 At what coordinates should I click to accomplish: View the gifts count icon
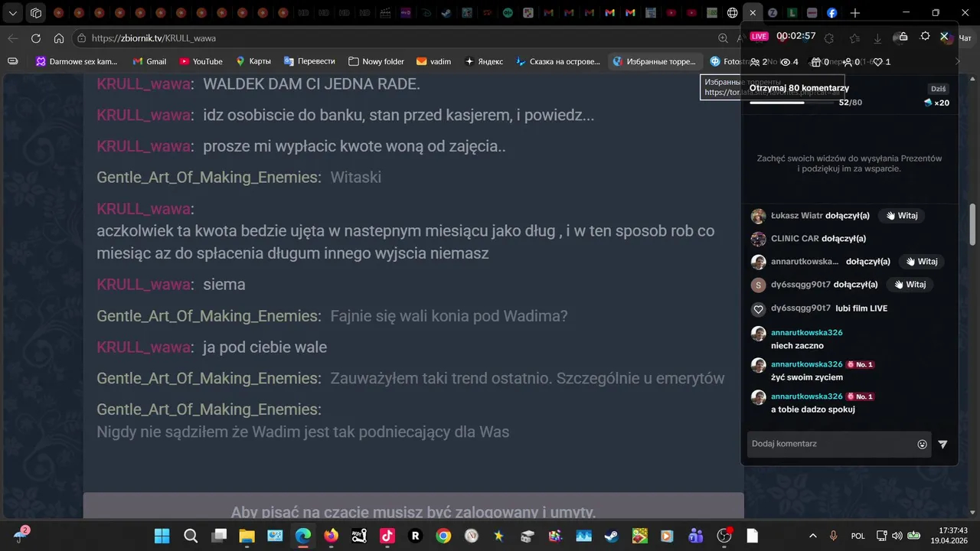pyautogui.click(x=816, y=62)
